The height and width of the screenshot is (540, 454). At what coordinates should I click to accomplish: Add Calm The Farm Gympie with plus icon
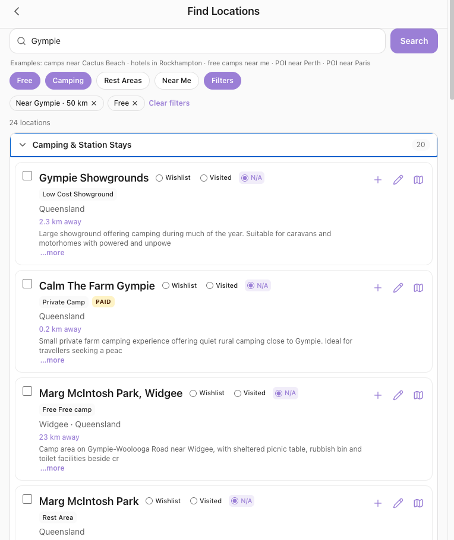coord(378,288)
